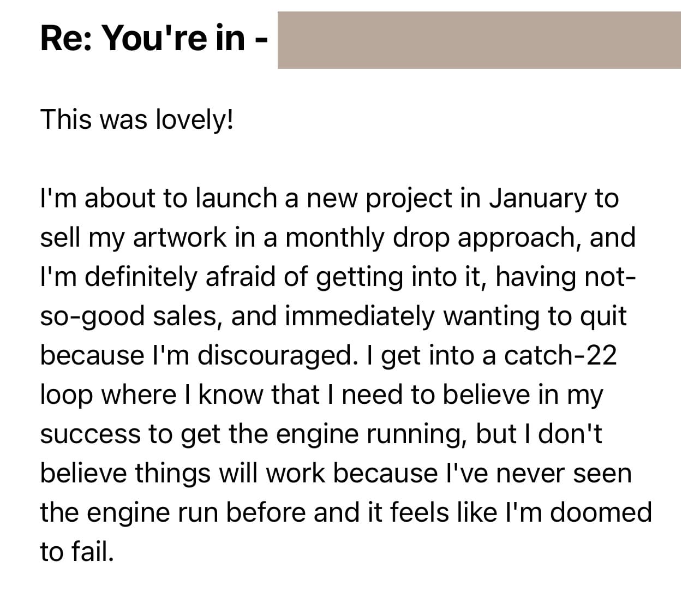Click the "This was lovely!" opening line
Screen dimensions: 700x591
(x=136, y=120)
